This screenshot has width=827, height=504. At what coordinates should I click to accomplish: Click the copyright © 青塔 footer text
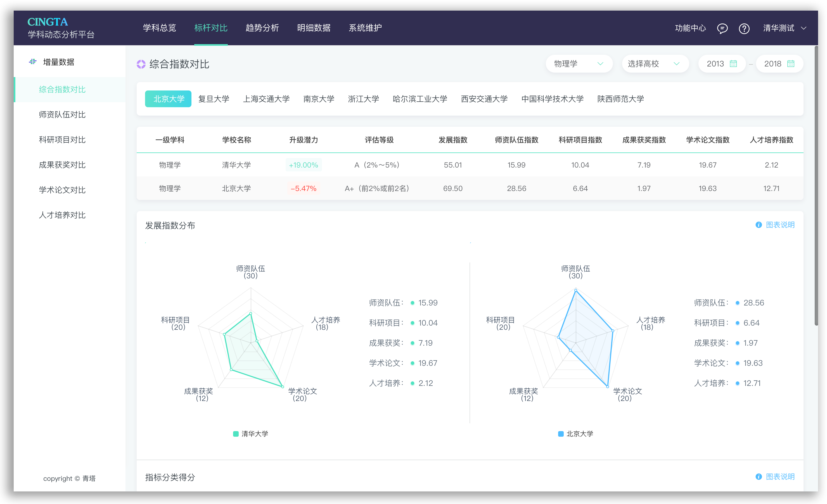69,478
